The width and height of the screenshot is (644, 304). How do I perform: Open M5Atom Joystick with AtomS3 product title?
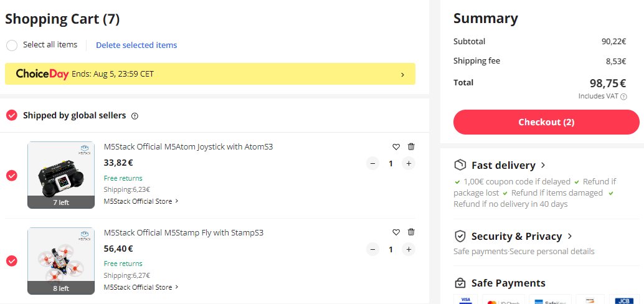click(189, 146)
